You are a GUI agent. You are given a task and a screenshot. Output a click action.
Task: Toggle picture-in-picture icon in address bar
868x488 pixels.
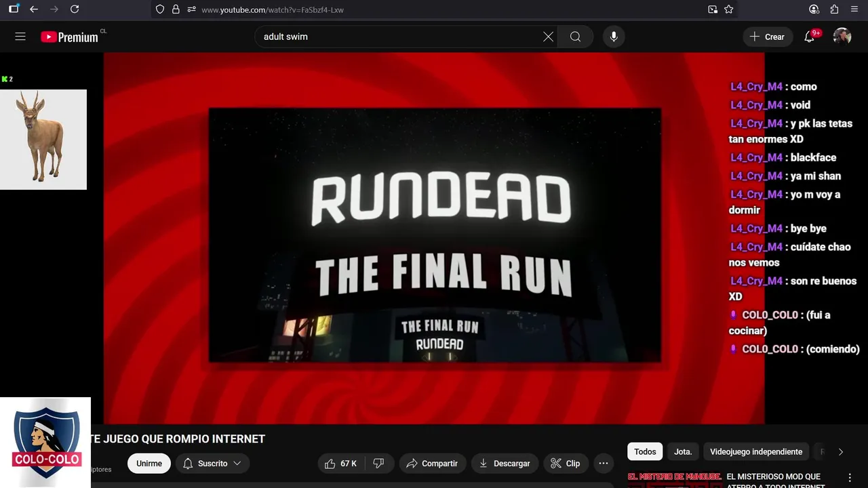click(x=713, y=9)
